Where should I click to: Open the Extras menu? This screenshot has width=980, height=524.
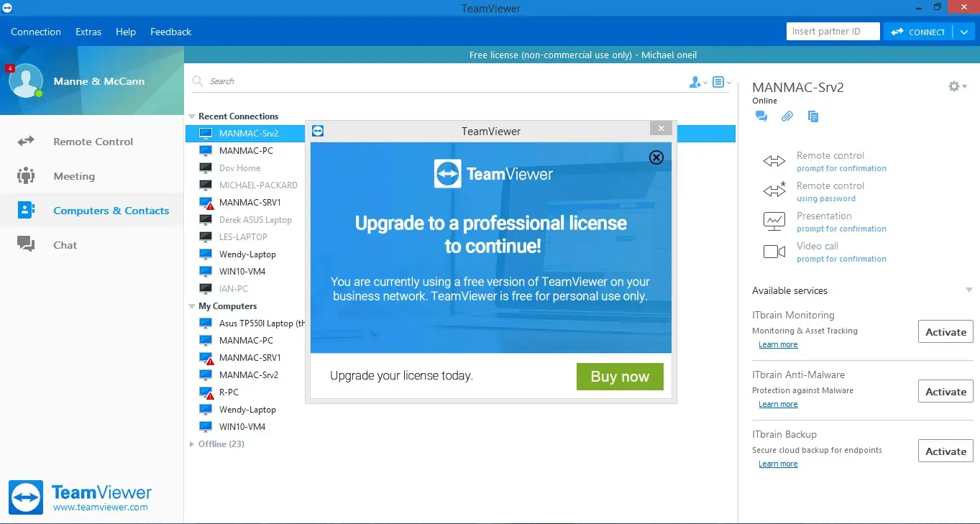(88, 32)
